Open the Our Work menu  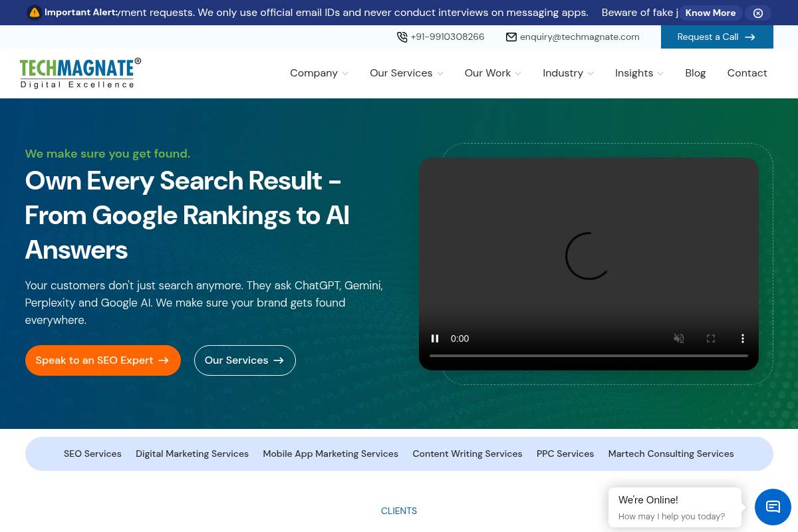[487, 73]
